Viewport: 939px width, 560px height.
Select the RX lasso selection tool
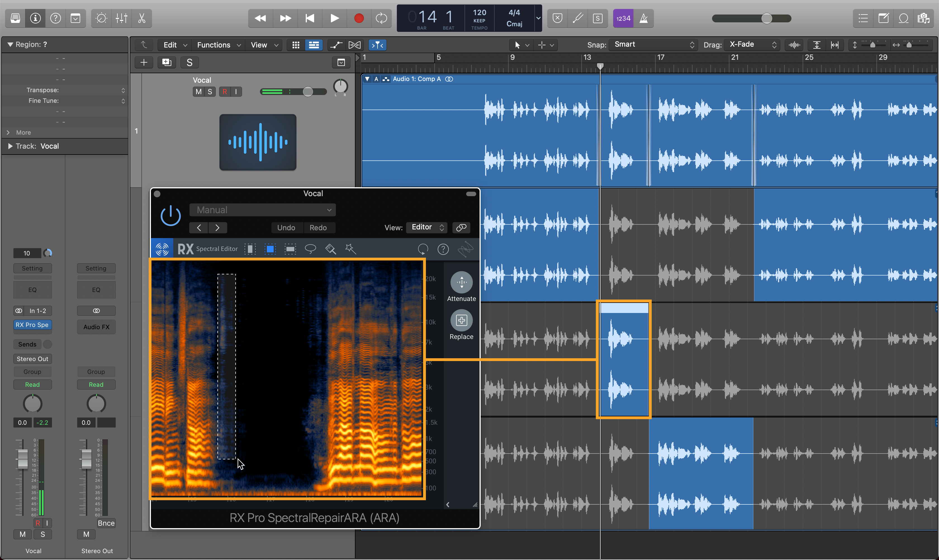pyautogui.click(x=310, y=249)
